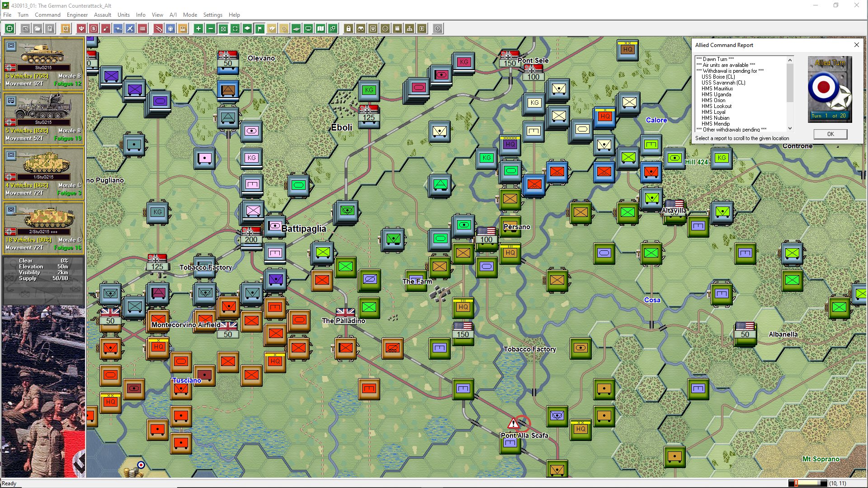
Task: Click the green diamond toolbar icon
Action: pyautogui.click(x=247, y=28)
